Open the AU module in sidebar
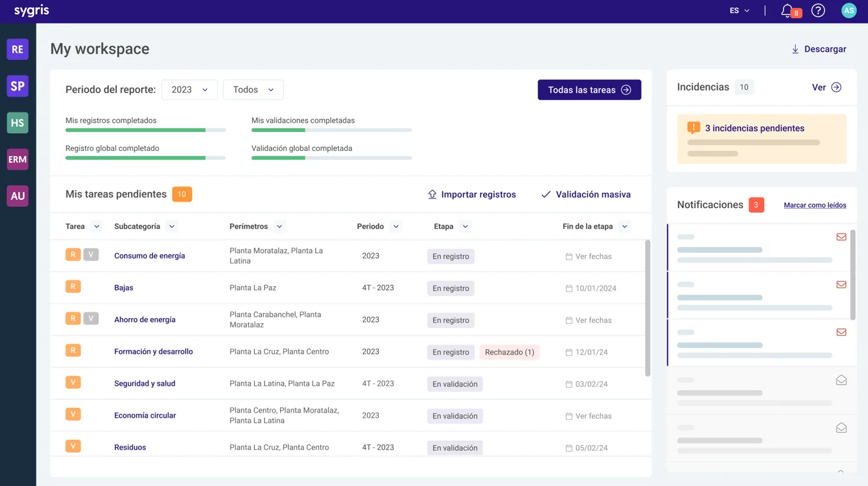The image size is (868, 486). [x=18, y=196]
